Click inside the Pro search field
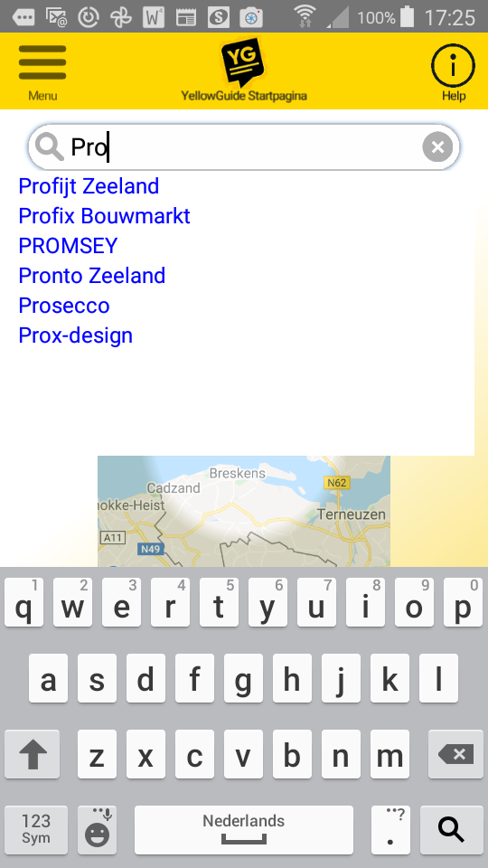 (243, 147)
